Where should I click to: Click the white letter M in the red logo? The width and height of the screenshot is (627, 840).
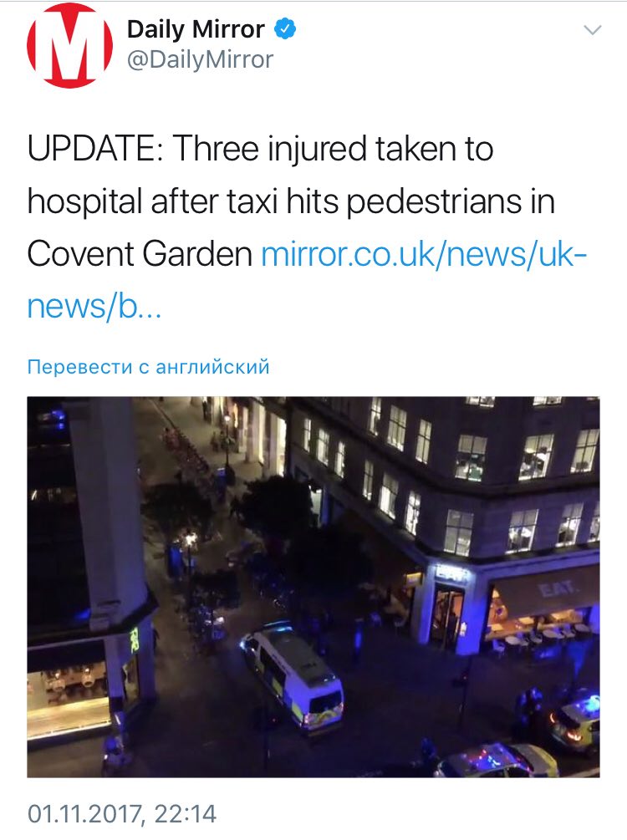pyautogui.click(x=69, y=45)
